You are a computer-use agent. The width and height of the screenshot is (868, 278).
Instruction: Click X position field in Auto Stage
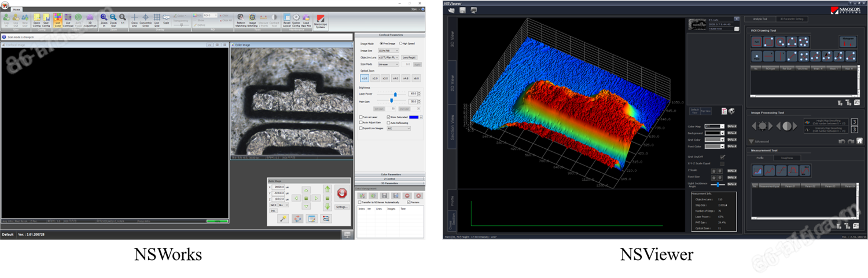click(x=278, y=187)
